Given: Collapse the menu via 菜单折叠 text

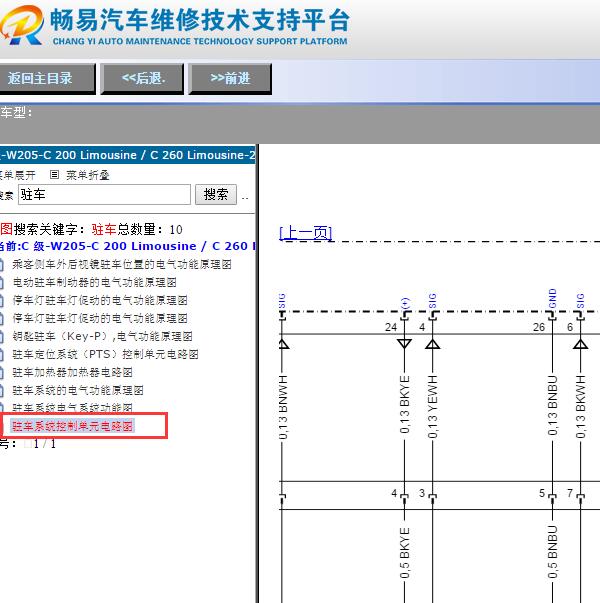Looking at the screenshot, I should 88,175.
